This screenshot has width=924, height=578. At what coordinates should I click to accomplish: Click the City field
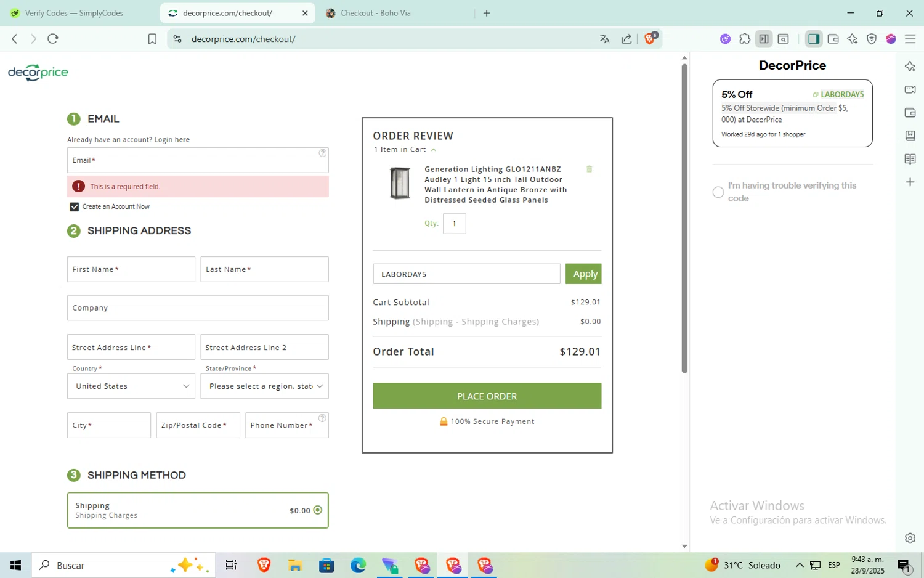coord(109,425)
